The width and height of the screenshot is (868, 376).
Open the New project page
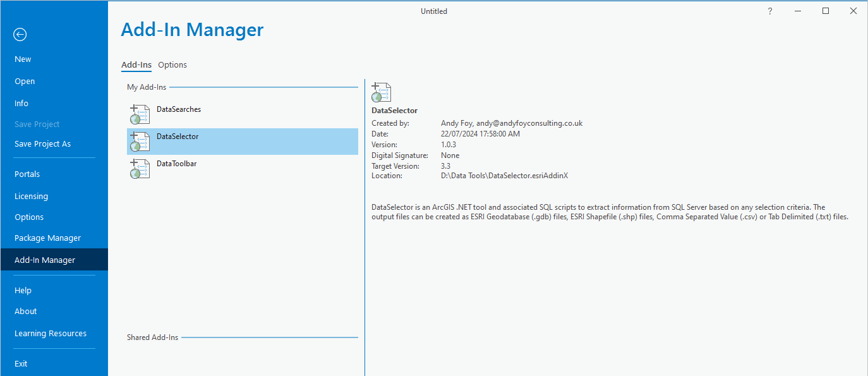(23, 59)
